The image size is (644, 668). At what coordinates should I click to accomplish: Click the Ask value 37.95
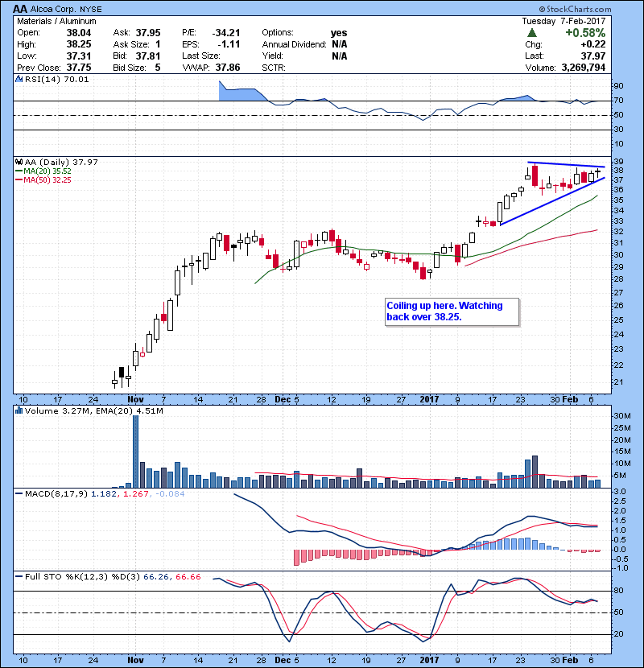148,33
